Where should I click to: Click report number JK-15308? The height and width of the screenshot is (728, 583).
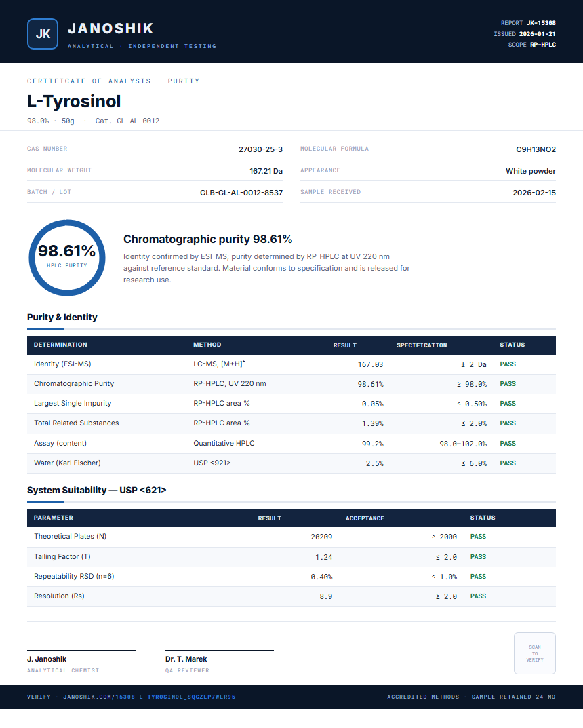(541, 23)
